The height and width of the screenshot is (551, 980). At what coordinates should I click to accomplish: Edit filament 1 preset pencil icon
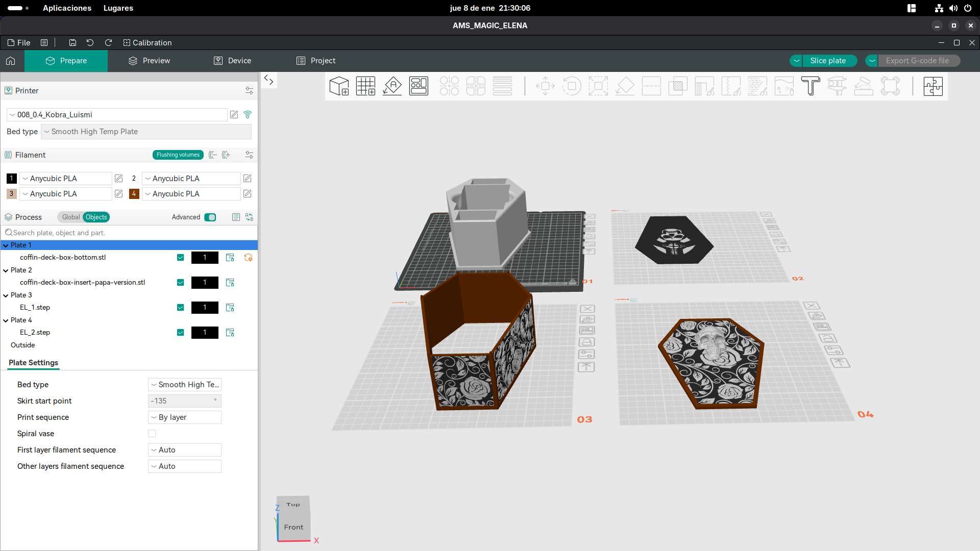[118, 179]
